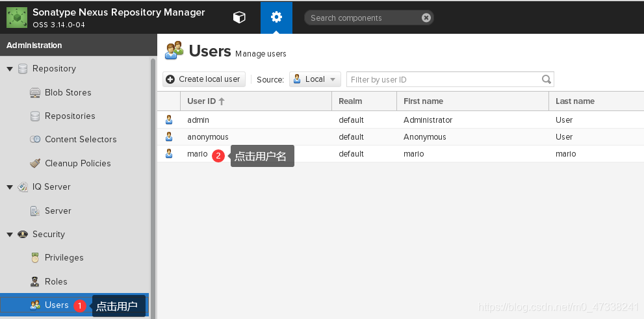Screen dimensions: 644x319
Task: Select the admin user ID
Action: point(198,120)
